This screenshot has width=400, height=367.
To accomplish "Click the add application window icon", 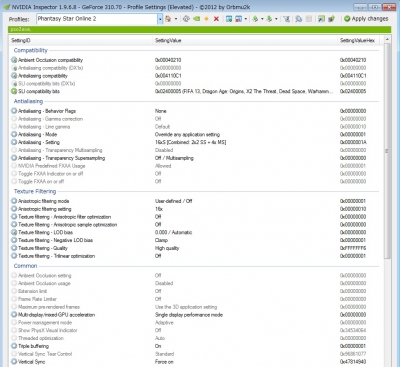I will click(x=229, y=19).
